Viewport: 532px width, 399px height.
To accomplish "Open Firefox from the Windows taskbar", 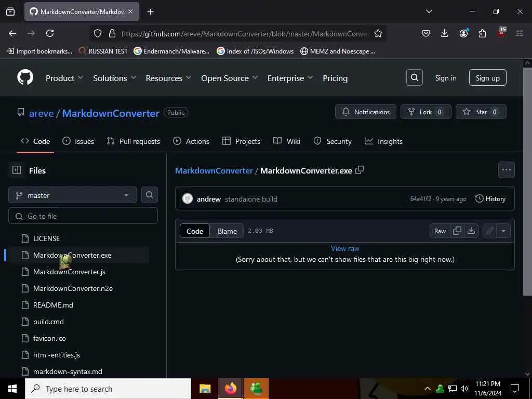I will [230, 389].
